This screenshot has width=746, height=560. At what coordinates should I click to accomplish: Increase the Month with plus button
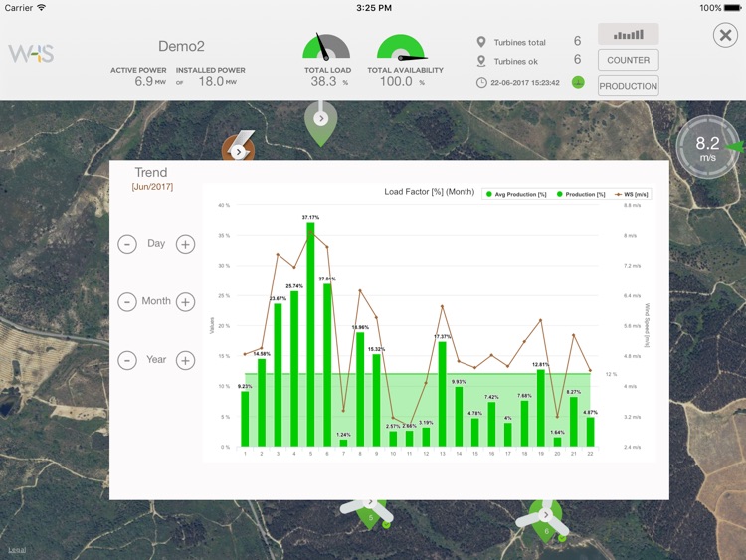click(x=186, y=302)
